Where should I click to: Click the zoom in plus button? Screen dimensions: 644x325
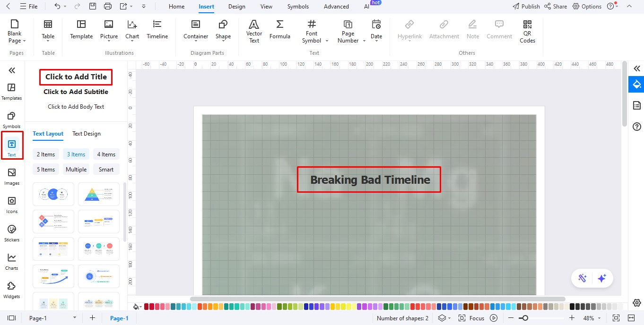pos(572,318)
